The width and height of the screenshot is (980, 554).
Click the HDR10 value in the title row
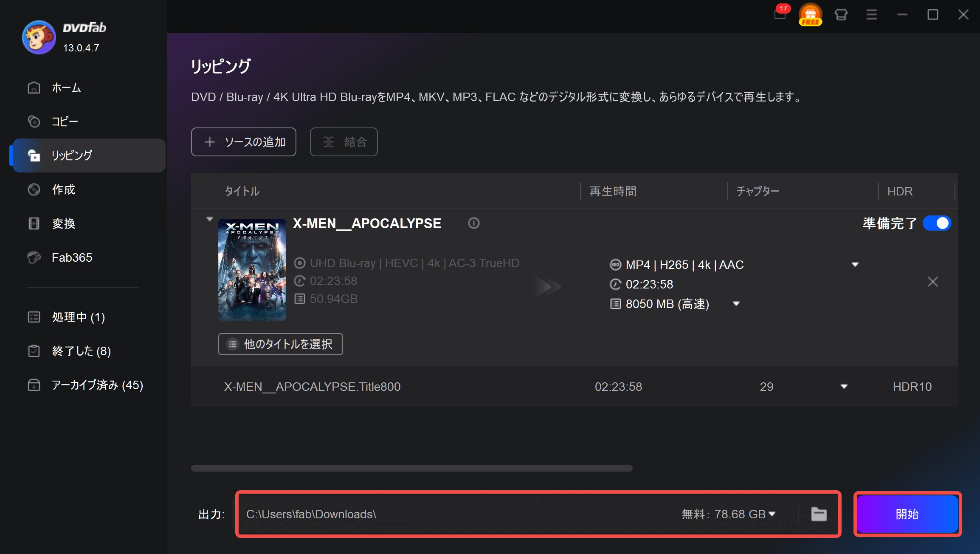(912, 387)
